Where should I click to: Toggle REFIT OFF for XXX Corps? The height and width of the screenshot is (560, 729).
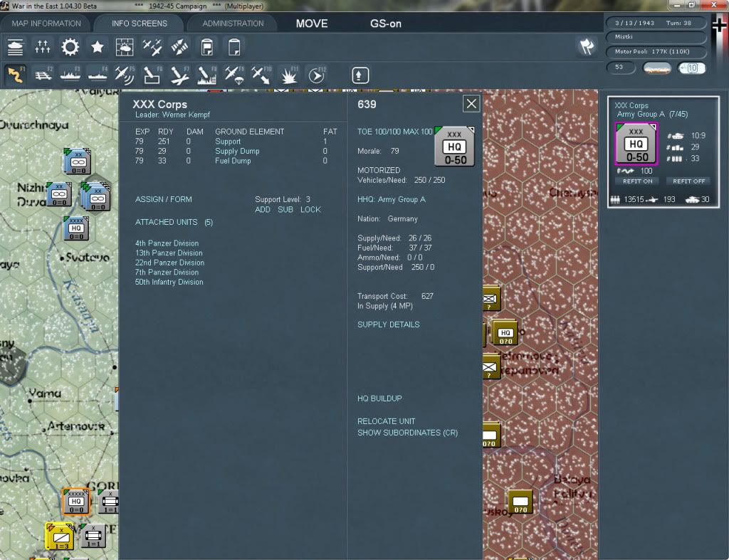coord(688,181)
